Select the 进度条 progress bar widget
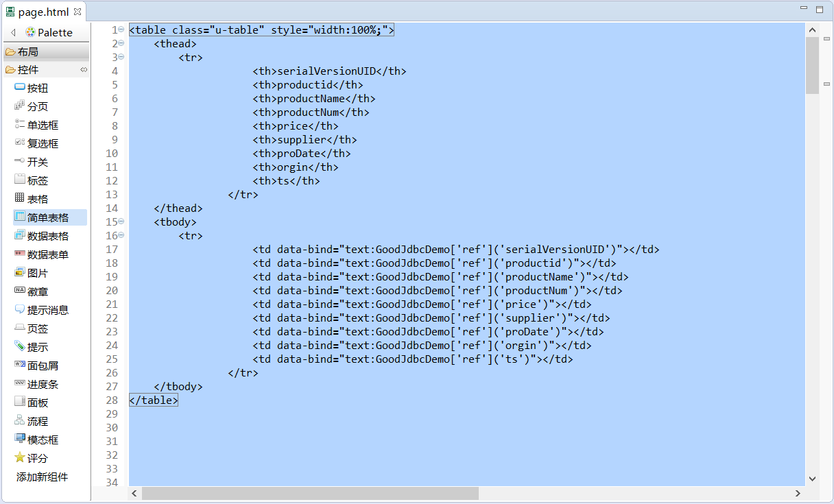 pos(43,384)
